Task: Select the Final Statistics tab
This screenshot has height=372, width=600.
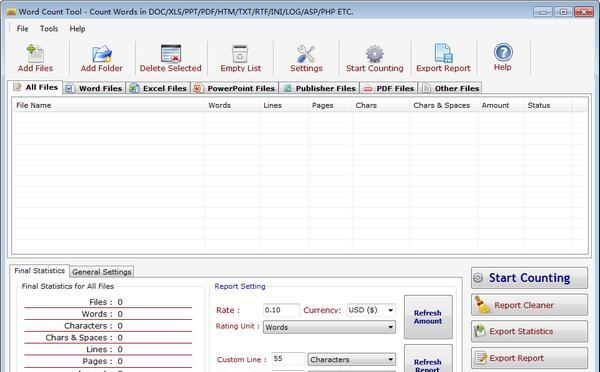Action: (39, 271)
